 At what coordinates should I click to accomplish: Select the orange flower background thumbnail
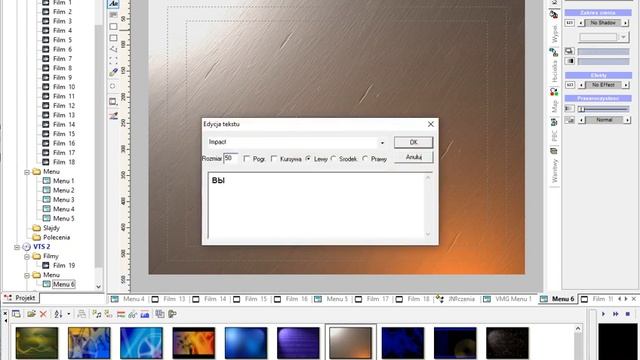193,343
